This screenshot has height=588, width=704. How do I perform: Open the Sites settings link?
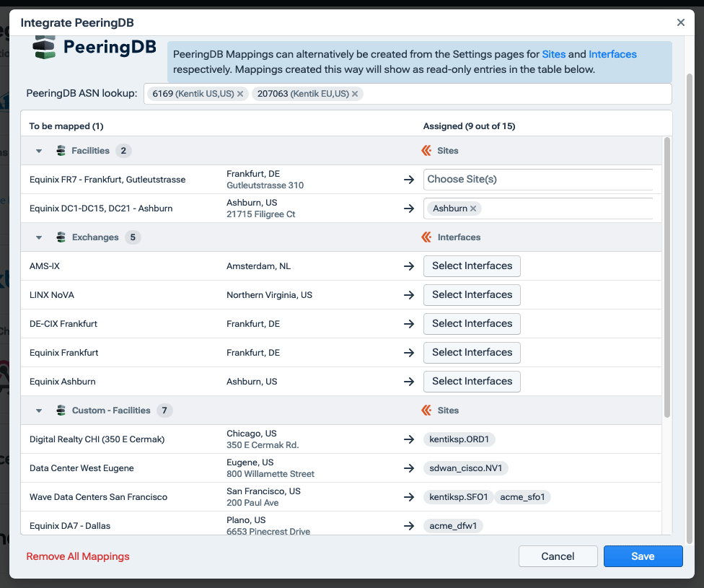(555, 54)
